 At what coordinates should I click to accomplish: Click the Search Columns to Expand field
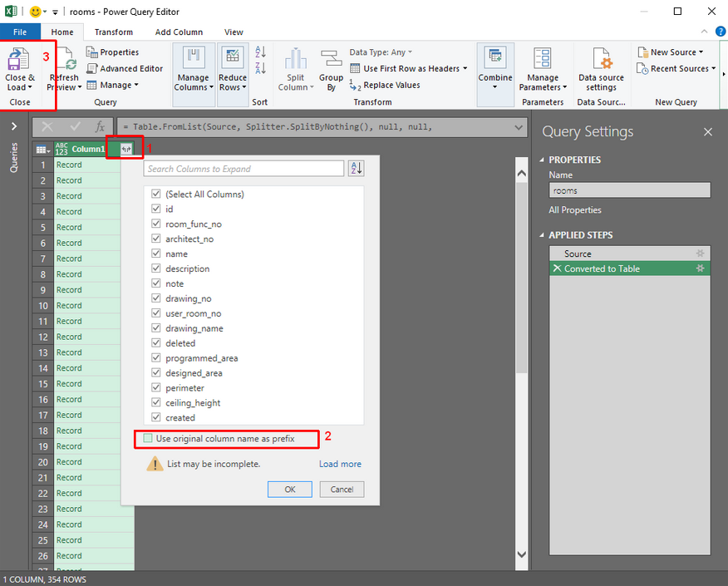pyautogui.click(x=243, y=169)
